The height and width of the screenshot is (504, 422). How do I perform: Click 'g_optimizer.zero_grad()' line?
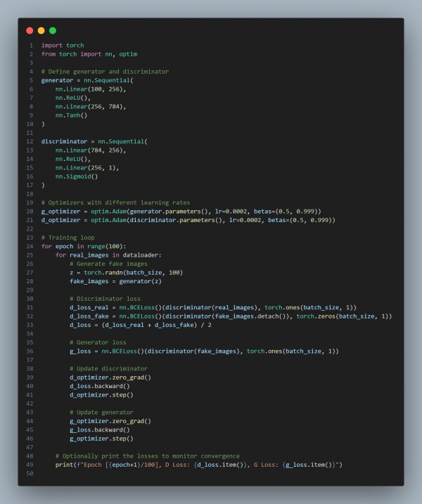tap(110, 421)
